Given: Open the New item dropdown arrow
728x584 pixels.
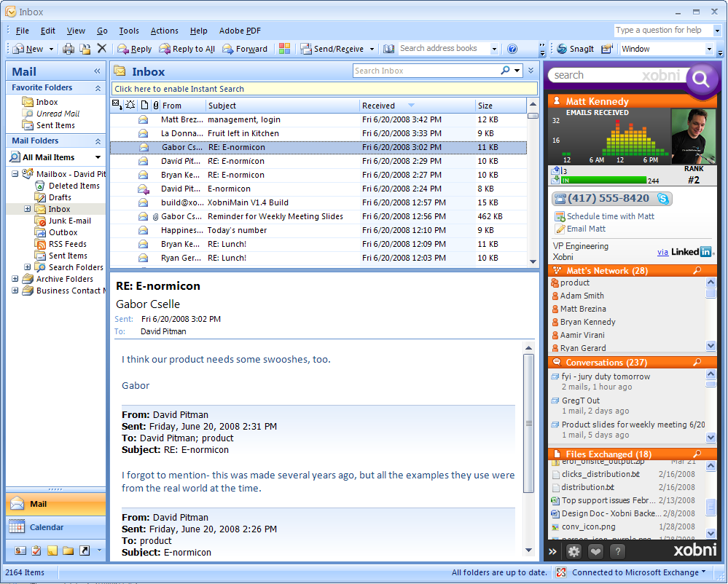Looking at the screenshot, I should (51, 50).
